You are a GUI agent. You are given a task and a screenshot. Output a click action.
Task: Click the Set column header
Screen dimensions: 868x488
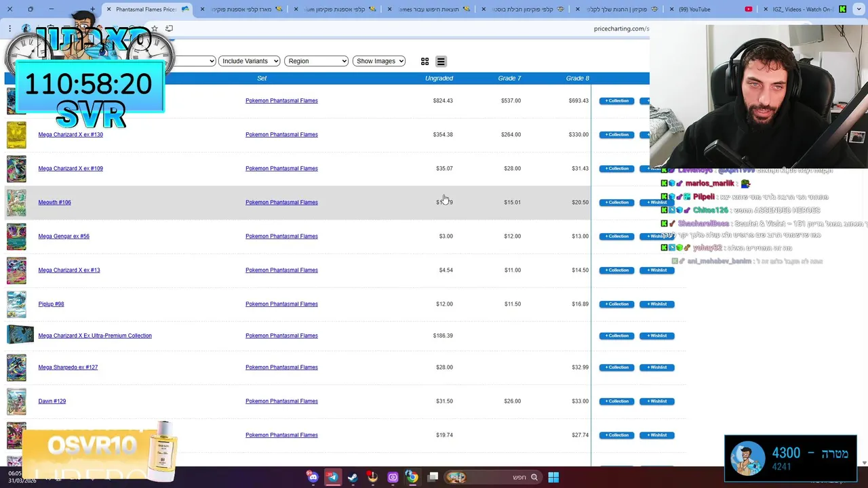click(x=262, y=78)
